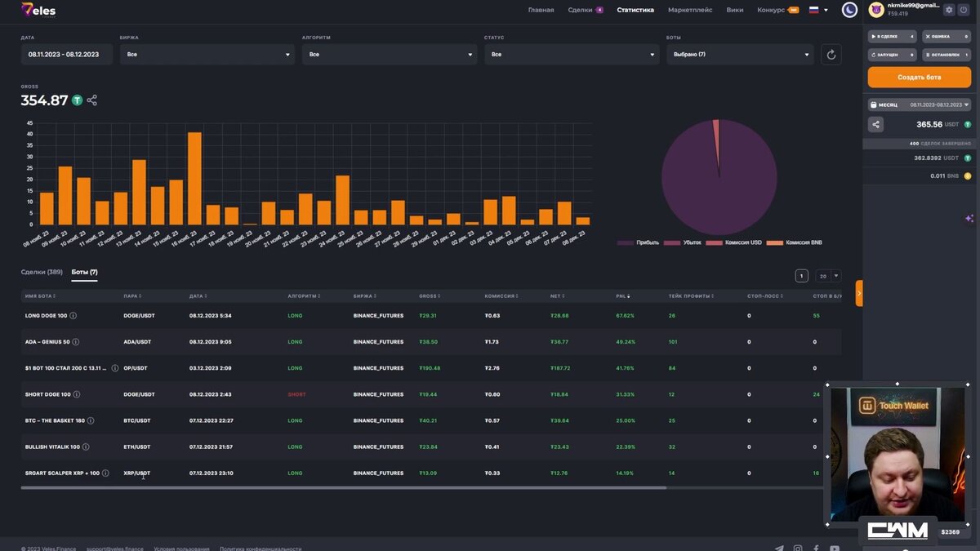Filter bots with ОСТАНОВЛЕН status
The width and height of the screenshot is (980, 551).
947,55
